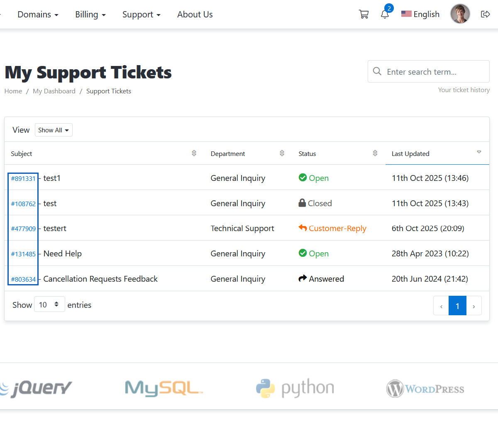The width and height of the screenshot is (498, 448).
Task: Click the user profile avatar
Action: pyautogui.click(x=460, y=14)
